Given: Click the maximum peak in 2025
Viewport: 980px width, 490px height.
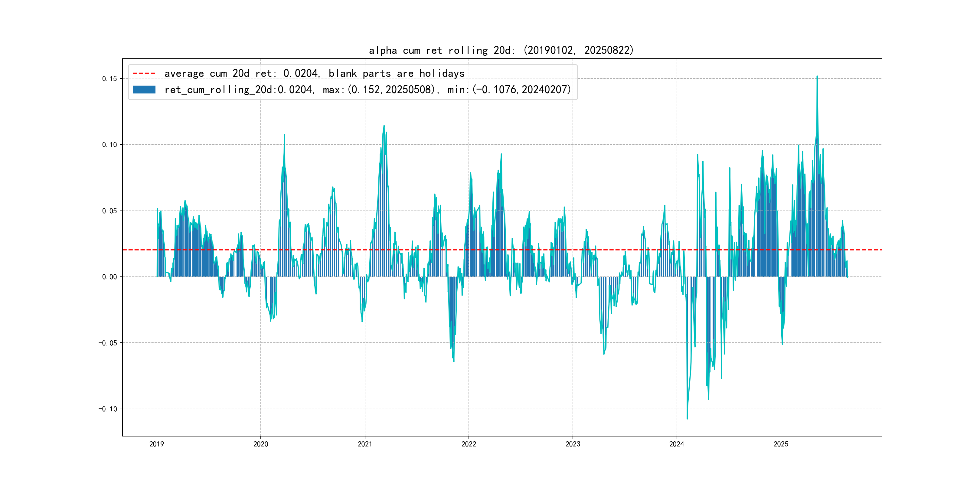Looking at the screenshot, I should click(817, 77).
